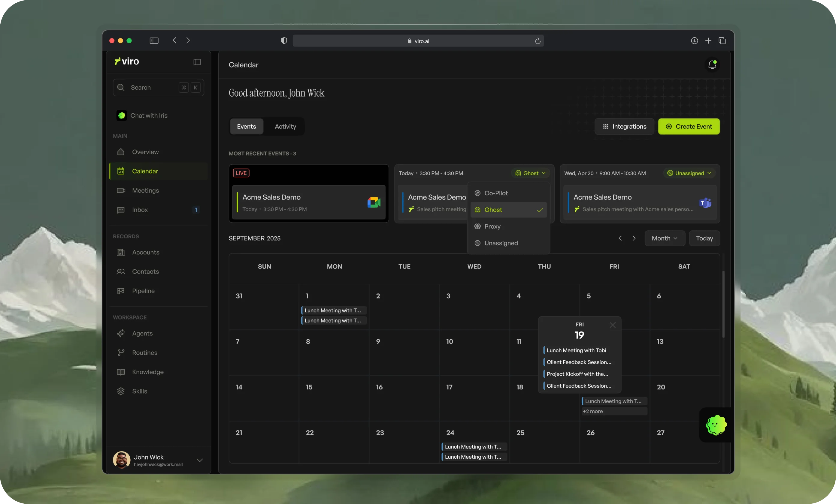The image size is (836, 504).
Task: Open Contacts records
Action: pos(158,271)
